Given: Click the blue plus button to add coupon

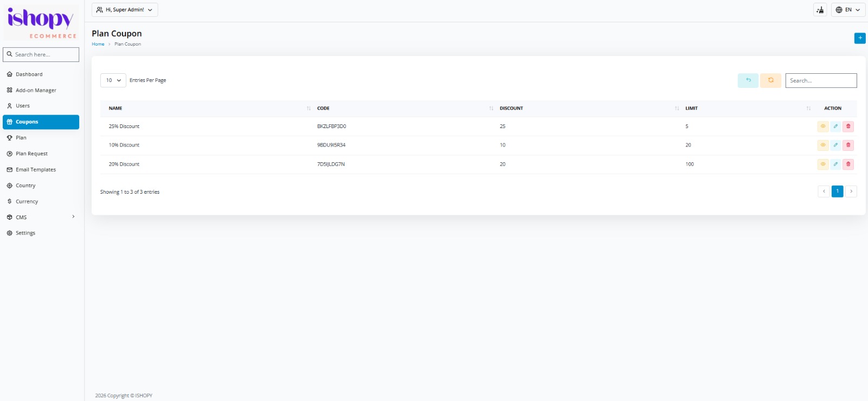Looking at the screenshot, I should [860, 38].
